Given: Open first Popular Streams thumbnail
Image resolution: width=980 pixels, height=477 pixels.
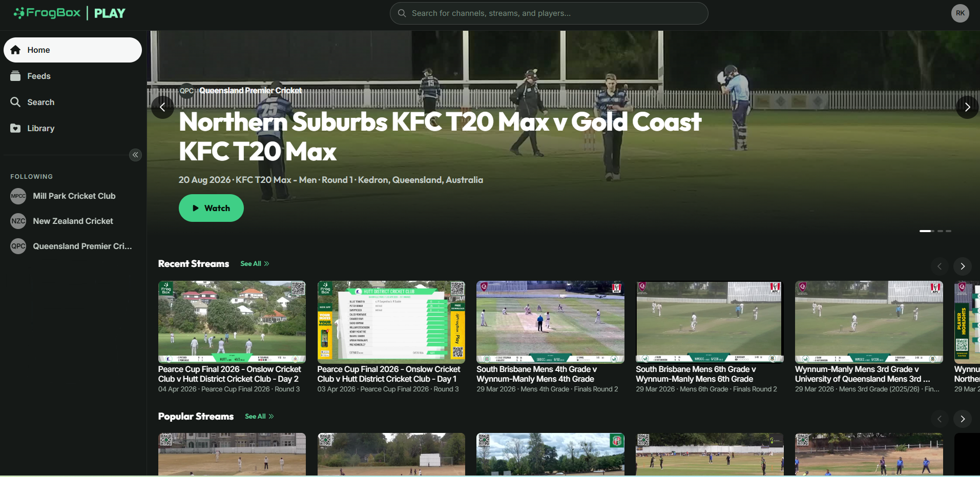Looking at the screenshot, I should click(x=232, y=454).
